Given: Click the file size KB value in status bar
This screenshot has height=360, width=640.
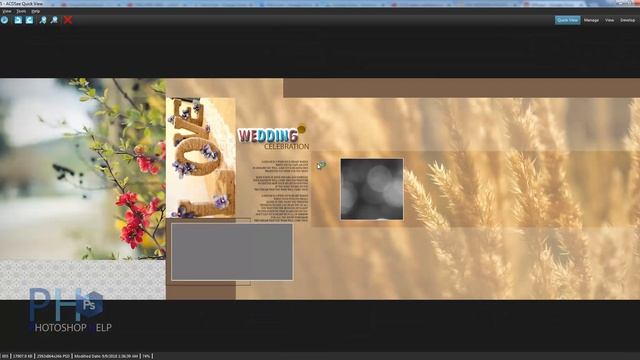Looking at the screenshot, I should (22, 356).
